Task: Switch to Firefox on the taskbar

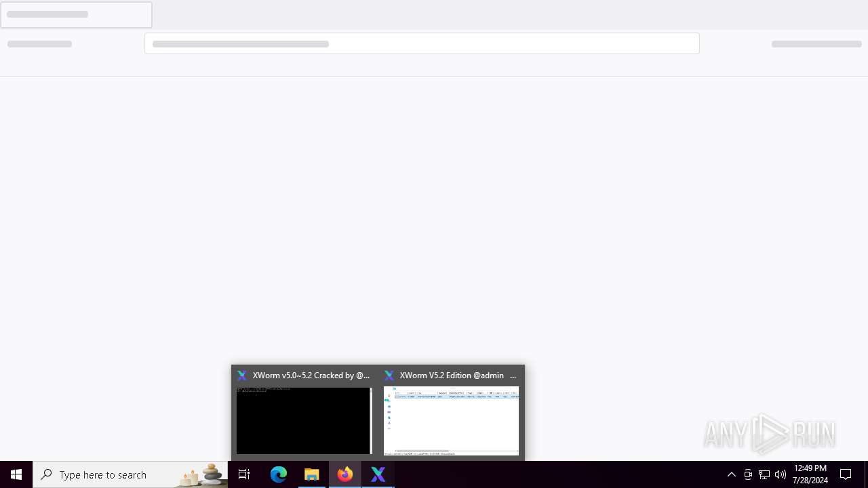Action: click(x=345, y=474)
